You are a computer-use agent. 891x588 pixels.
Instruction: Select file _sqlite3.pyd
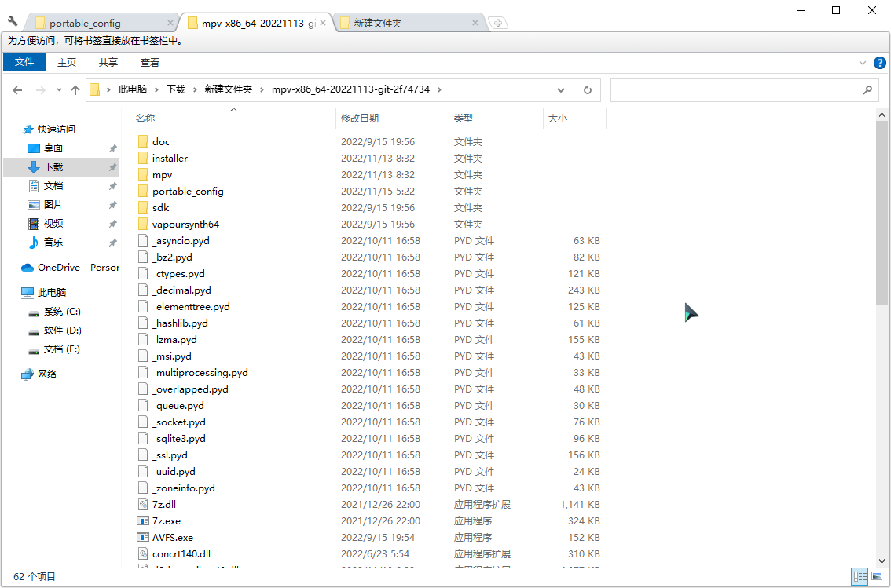(179, 438)
